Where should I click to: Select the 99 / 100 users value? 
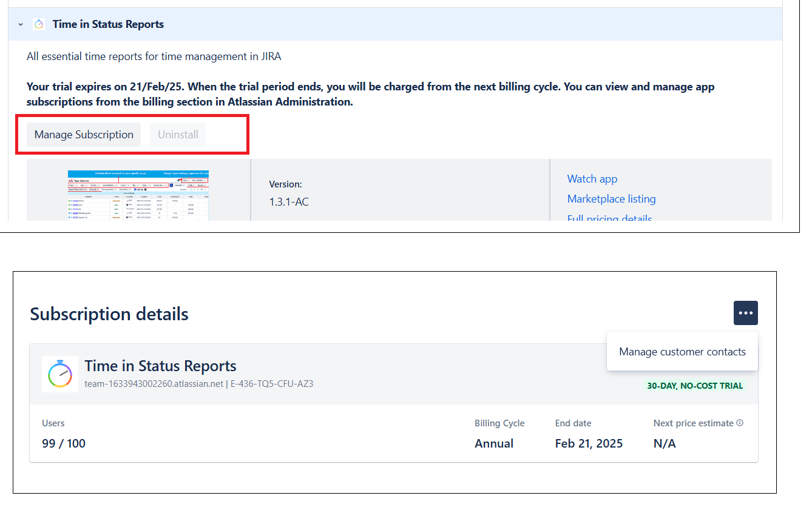point(64,443)
